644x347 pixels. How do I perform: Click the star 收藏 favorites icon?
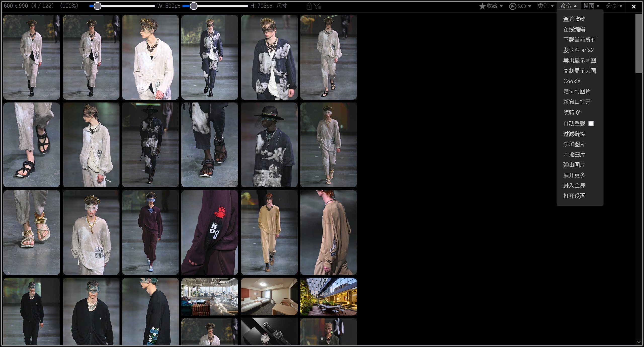(482, 6)
